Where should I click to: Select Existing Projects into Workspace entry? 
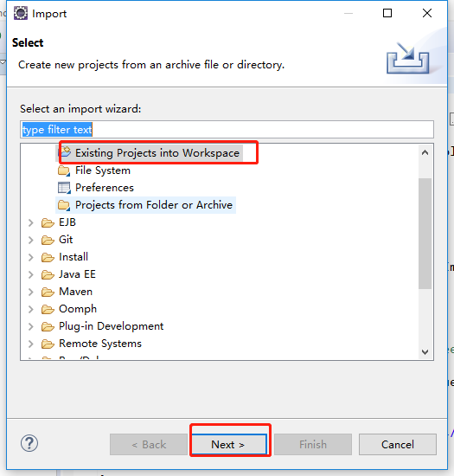tap(157, 153)
